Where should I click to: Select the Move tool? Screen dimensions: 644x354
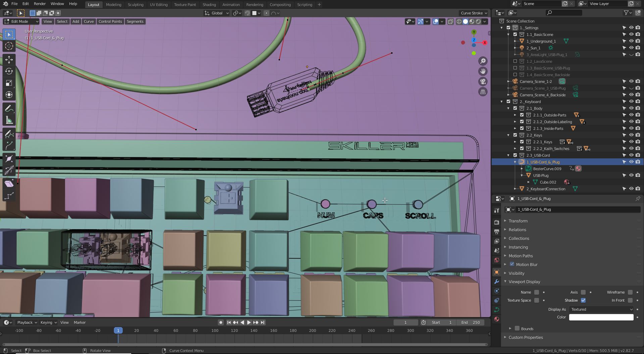pyautogui.click(x=9, y=60)
